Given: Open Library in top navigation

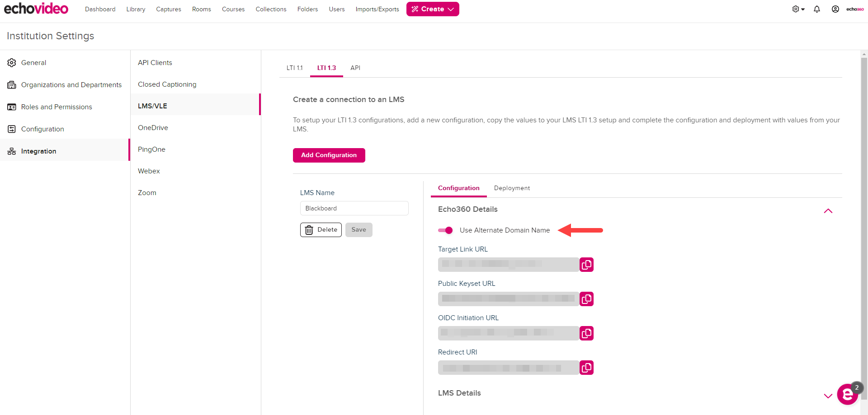Looking at the screenshot, I should coord(136,9).
